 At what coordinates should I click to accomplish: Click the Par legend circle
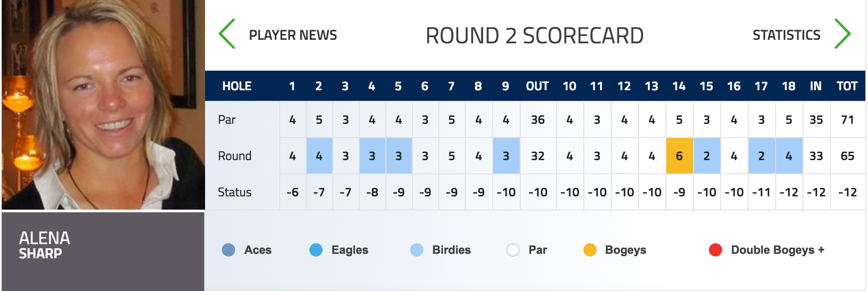(513, 250)
